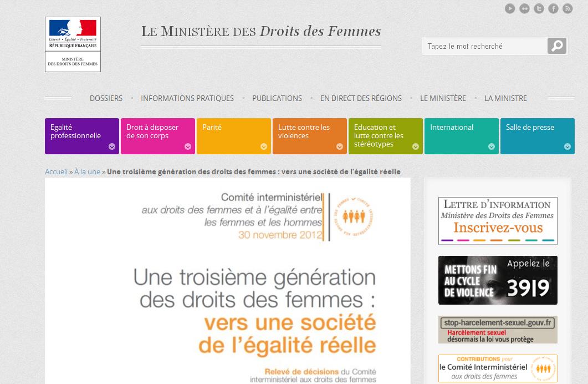This screenshot has height=384, width=588.
Task: Click the République Française ministry logo
Action: (x=73, y=44)
